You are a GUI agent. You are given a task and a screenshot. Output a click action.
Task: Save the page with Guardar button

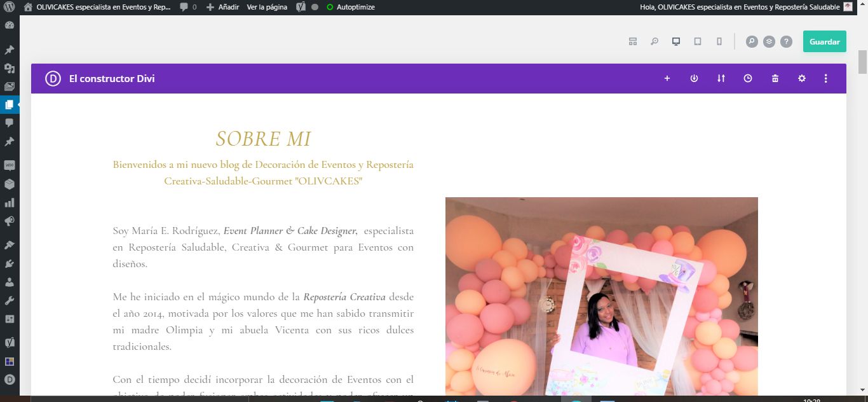click(x=825, y=41)
